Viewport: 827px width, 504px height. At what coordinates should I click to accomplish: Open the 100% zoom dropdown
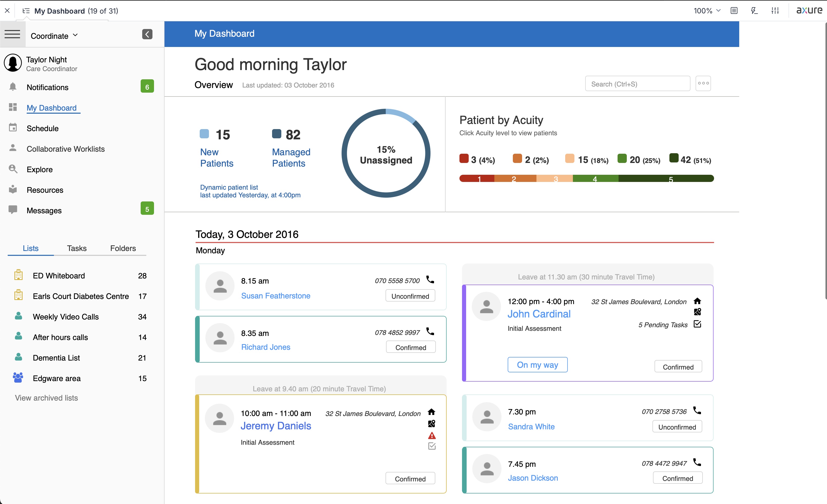coord(707,11)
